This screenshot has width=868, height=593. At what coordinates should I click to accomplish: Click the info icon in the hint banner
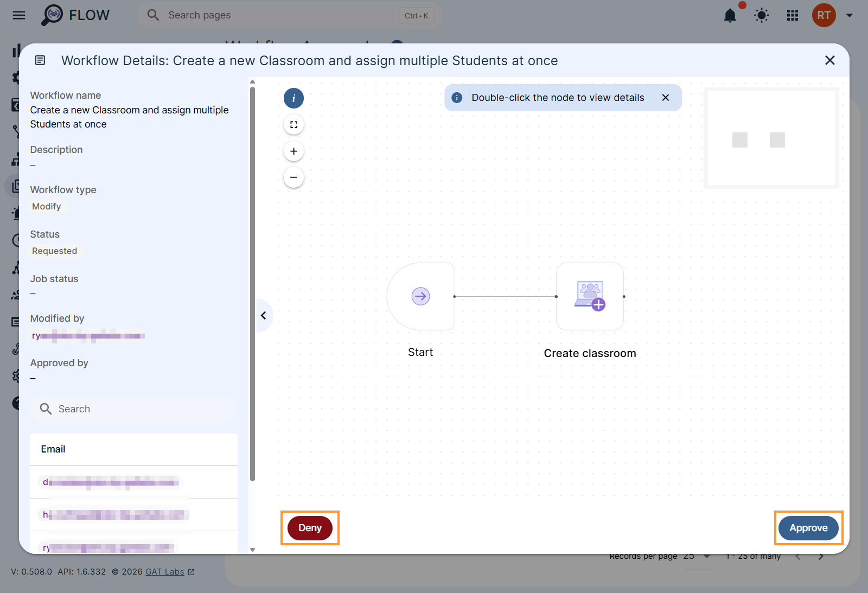pos(457,98)
